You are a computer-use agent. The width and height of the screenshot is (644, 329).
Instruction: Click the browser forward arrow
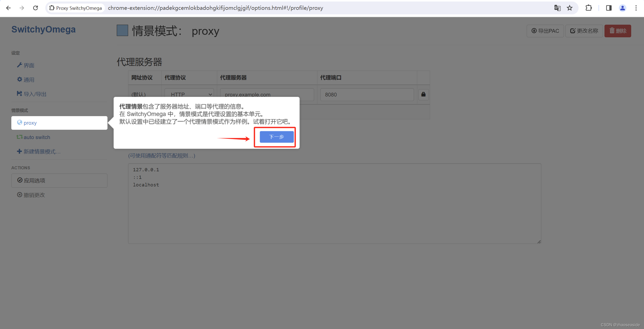coord(22,8)
